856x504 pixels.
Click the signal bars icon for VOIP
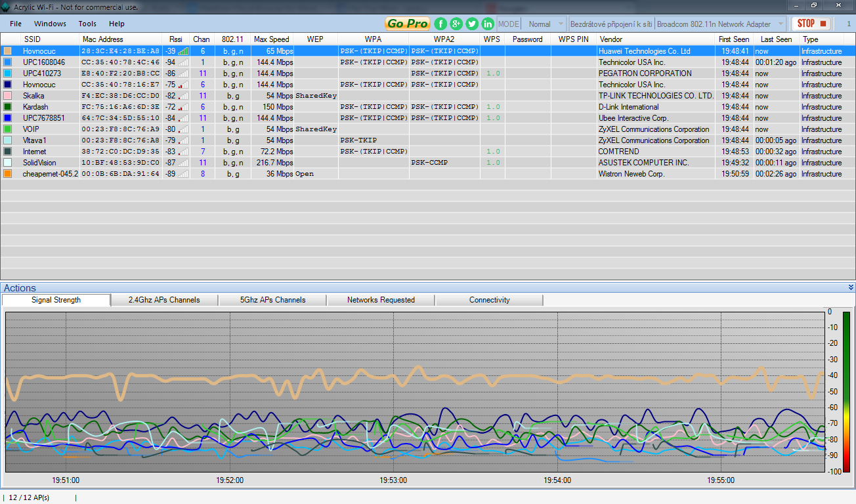(x=183, y=129)
